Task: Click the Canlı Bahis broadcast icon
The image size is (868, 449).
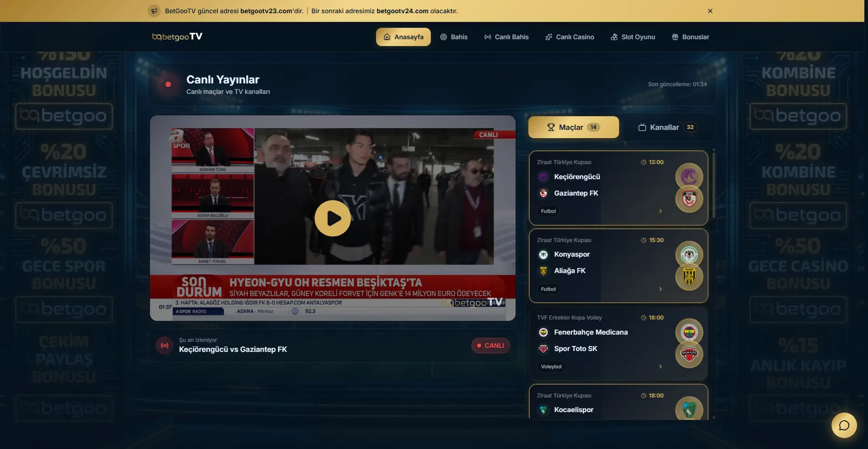Action: [487, 37]
